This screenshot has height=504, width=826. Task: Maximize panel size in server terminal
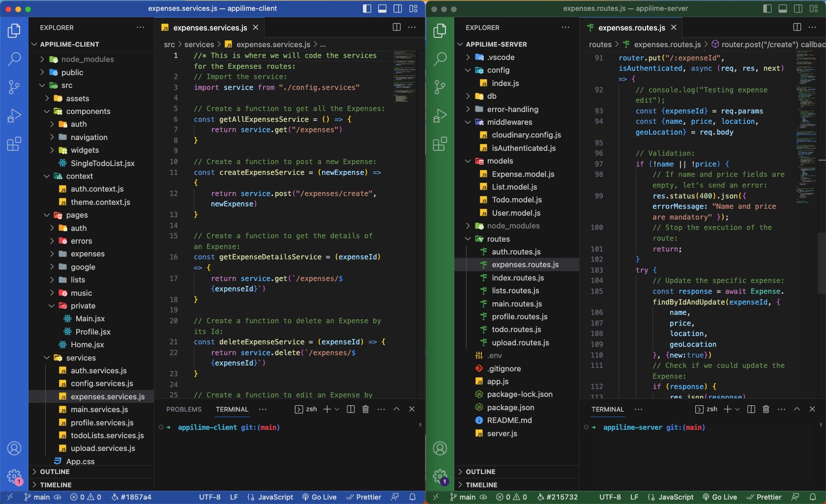pos(797,409)
